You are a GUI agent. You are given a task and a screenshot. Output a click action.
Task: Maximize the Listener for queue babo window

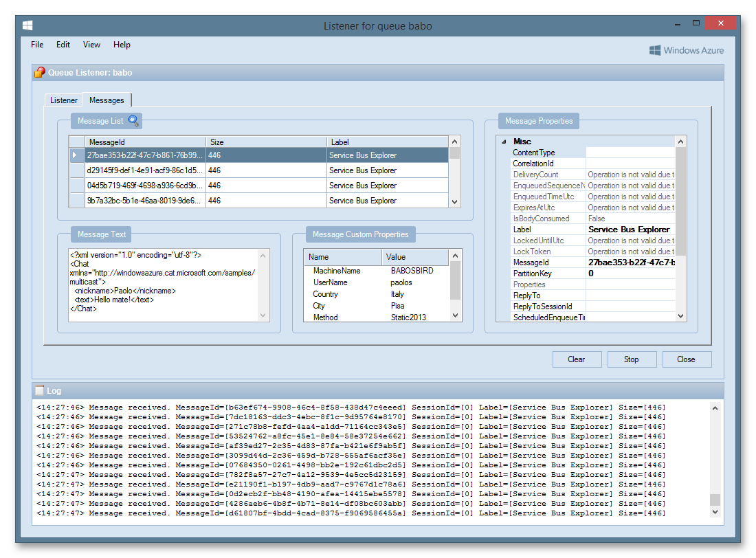coord(696,23)
